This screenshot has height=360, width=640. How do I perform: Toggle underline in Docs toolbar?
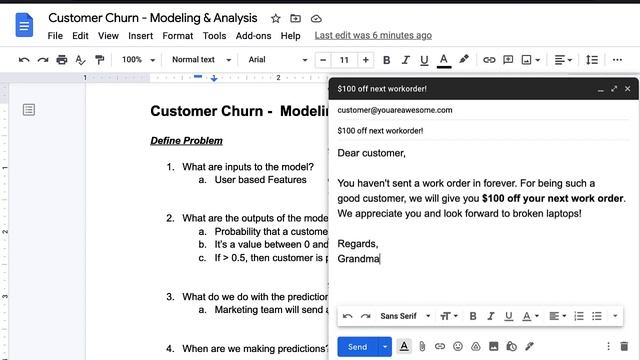(x=424, y=60)
